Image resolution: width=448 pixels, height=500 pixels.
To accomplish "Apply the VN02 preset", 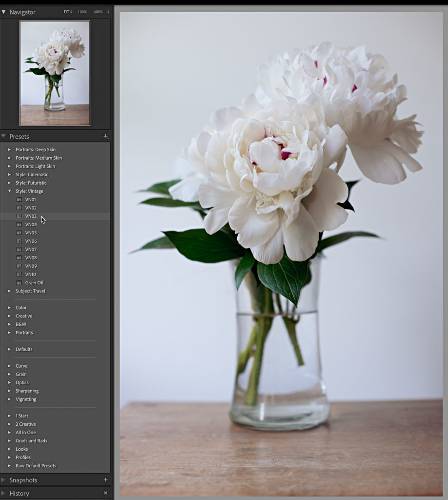I will (31, 208).
